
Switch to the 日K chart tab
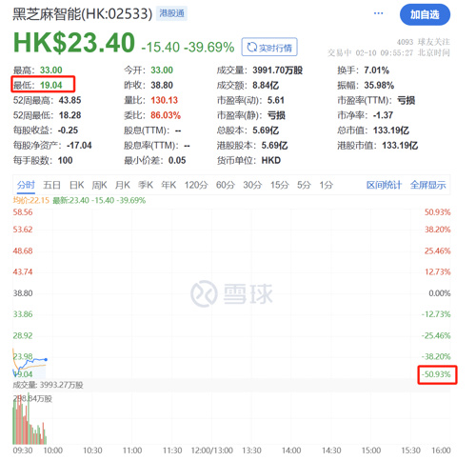(77, 185)
